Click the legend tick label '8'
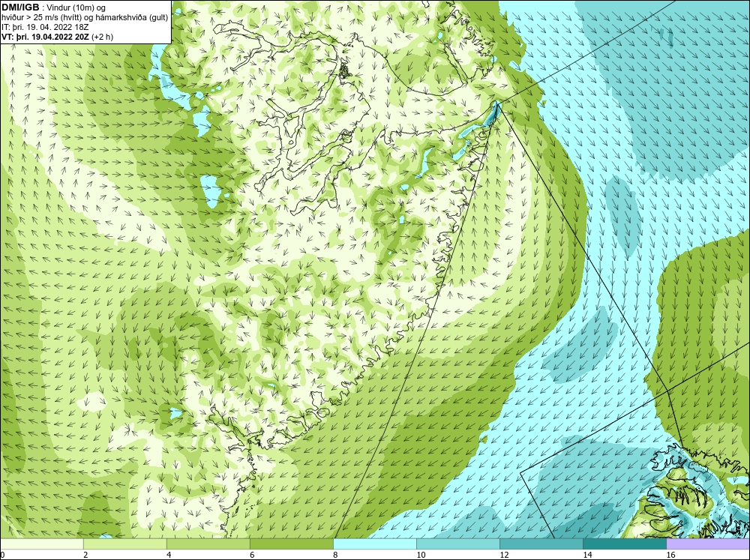 pyautogui.click(x=335, y=555)
